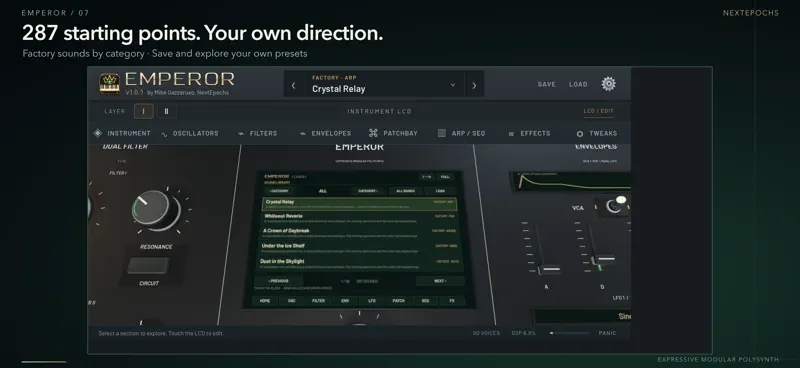The height and width of the screenshot is (368, 800).
Task: Select A Crown of Daybreak preset
Action: pyautogui.click(x=360, y=233)
